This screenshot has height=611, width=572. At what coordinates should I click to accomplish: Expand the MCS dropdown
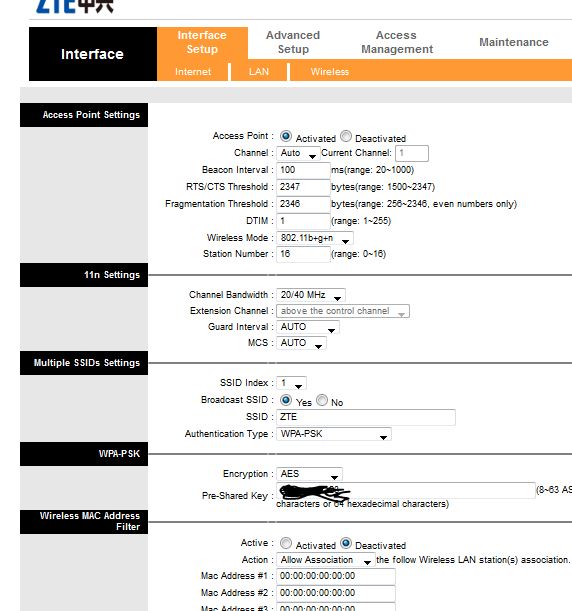click(x=301, y=343)
